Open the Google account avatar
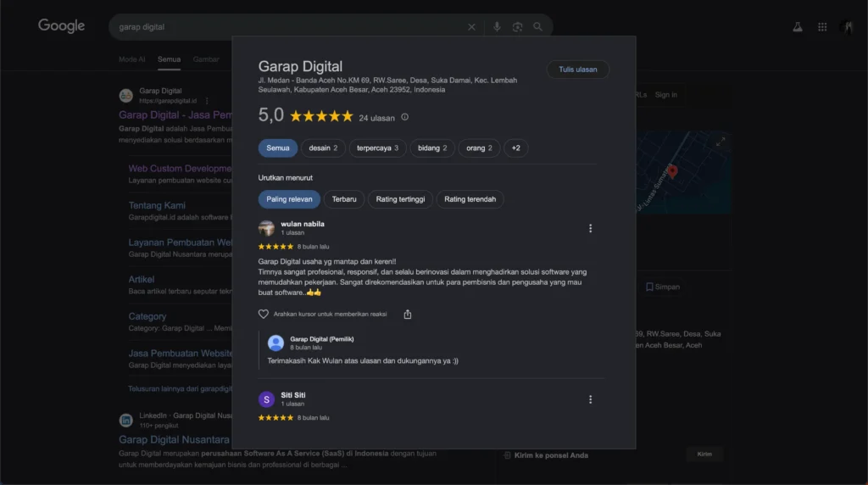Screen dimensions: 868x485 [847, 26]
